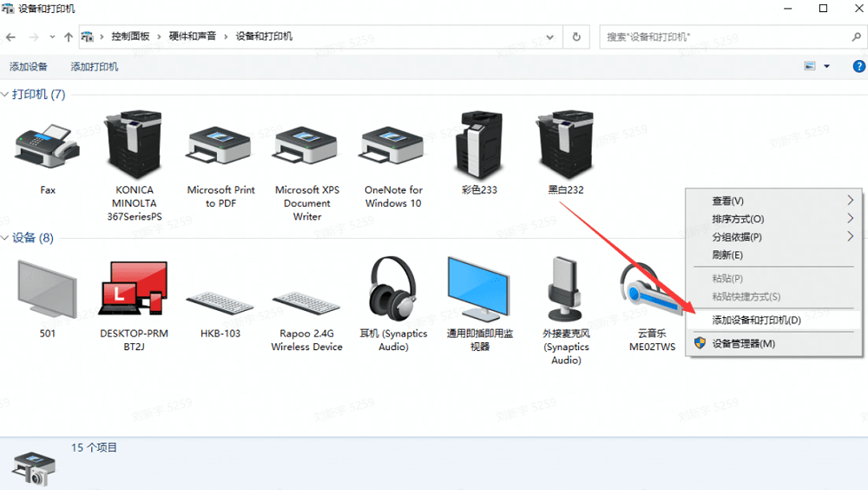
Task: Click the 添加打印机 toolbar button
Action: point(95,67)
